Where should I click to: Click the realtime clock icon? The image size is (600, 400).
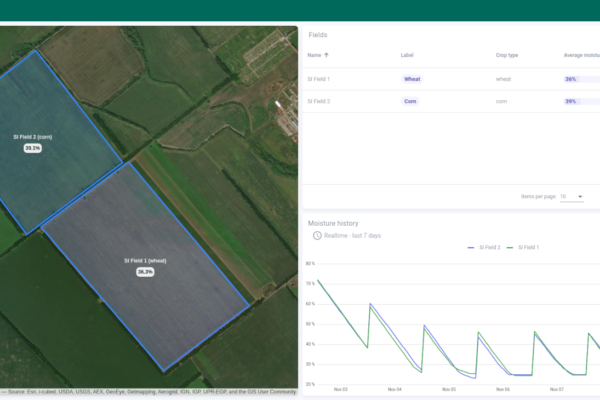(317, 235)
